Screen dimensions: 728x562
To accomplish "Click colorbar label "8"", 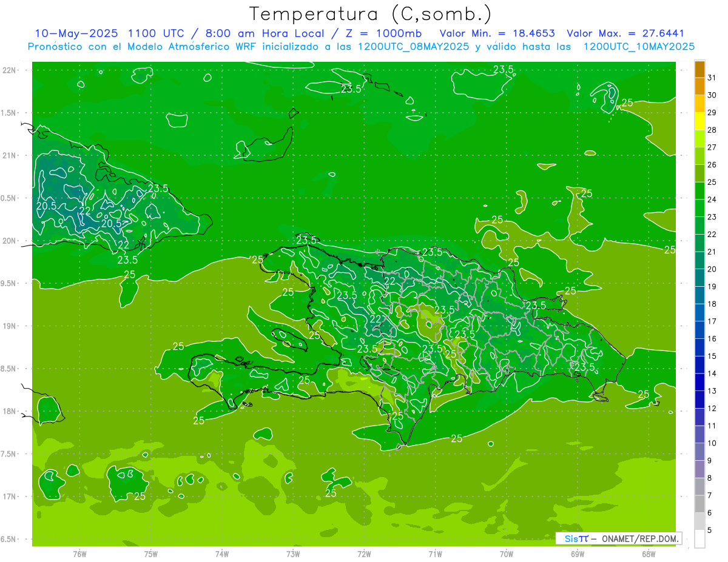I will tap(710, 478).
